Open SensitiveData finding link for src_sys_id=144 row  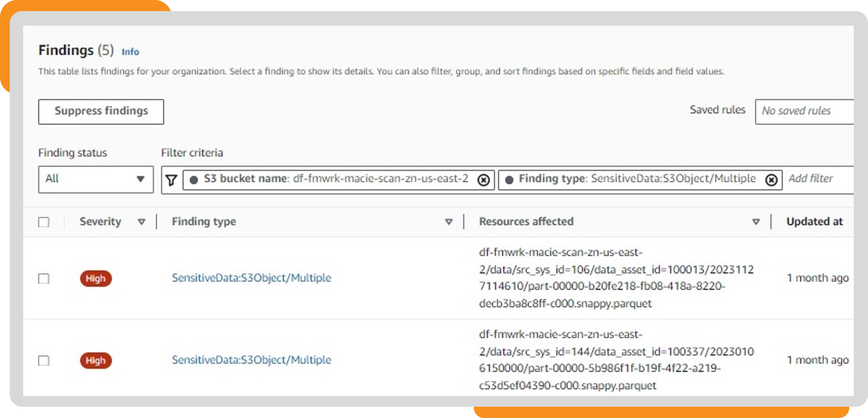point(251,360)
